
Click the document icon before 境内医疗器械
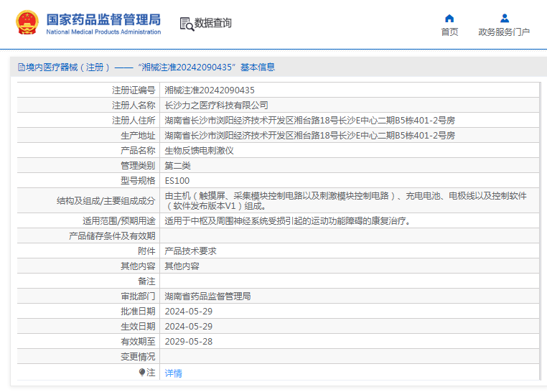pos(22,67)
